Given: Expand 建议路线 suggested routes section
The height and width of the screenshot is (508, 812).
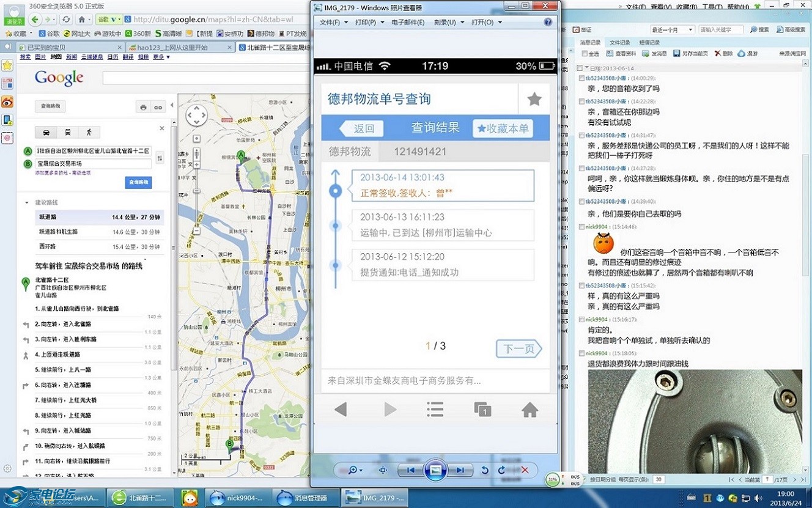Looking at the screenshot, I should coord(27,202).
